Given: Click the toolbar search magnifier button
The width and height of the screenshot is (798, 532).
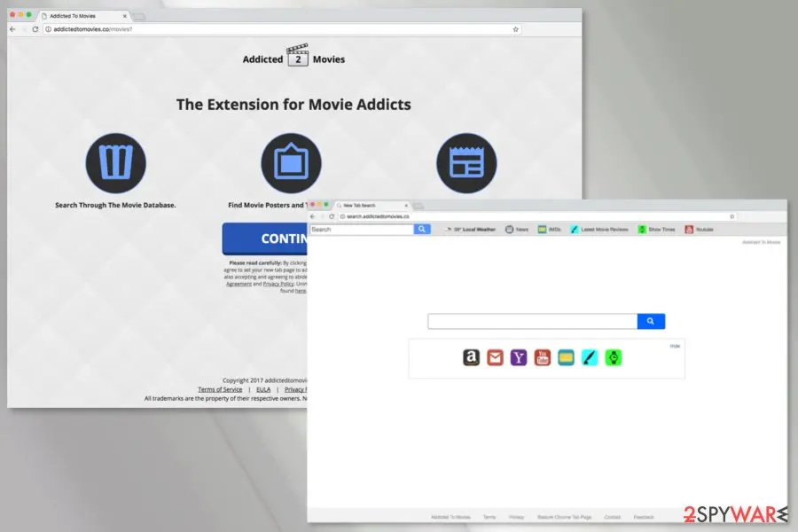Looking at the screenshot, I should point(422,230).
